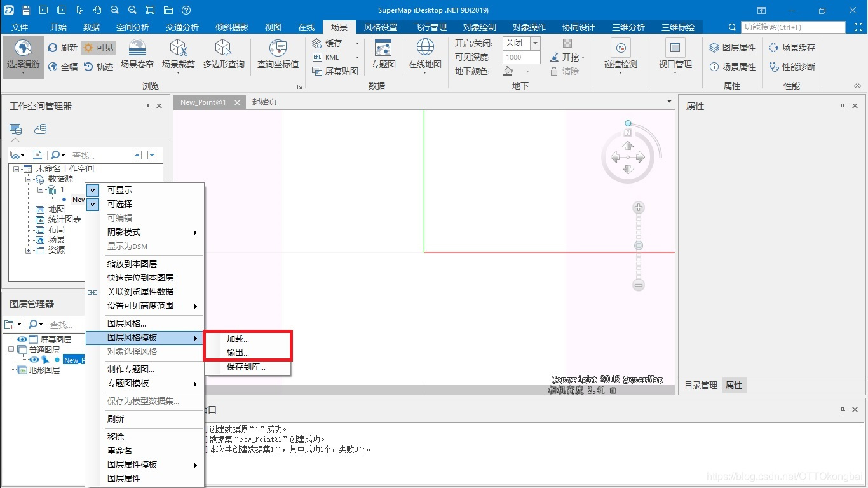The height and width of the screenshot is (488, 868).
Task: Click the 轨迹 track tool
Action: click(x=98, y=67)
